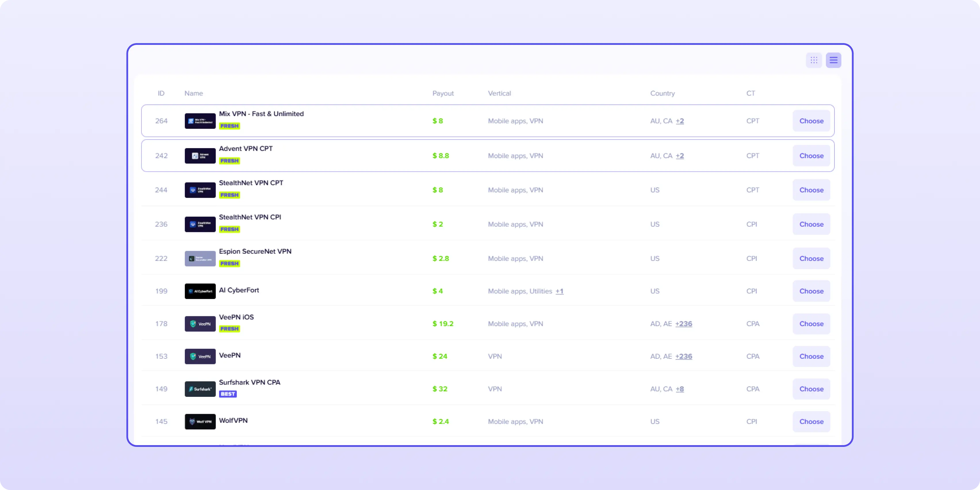
Task: Expand +236 countries for VeePN row 153
Action: click(684, 357)
